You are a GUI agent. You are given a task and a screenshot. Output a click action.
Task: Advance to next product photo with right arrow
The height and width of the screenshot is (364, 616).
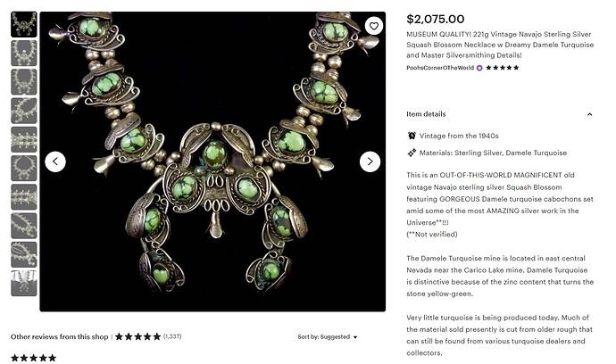[370, 161]
